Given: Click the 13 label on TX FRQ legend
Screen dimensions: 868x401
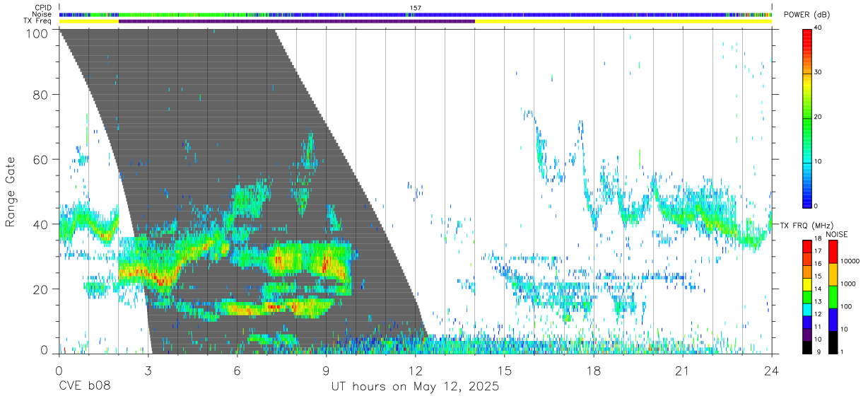Looking at the screenshot, I should tap(816, 302).
